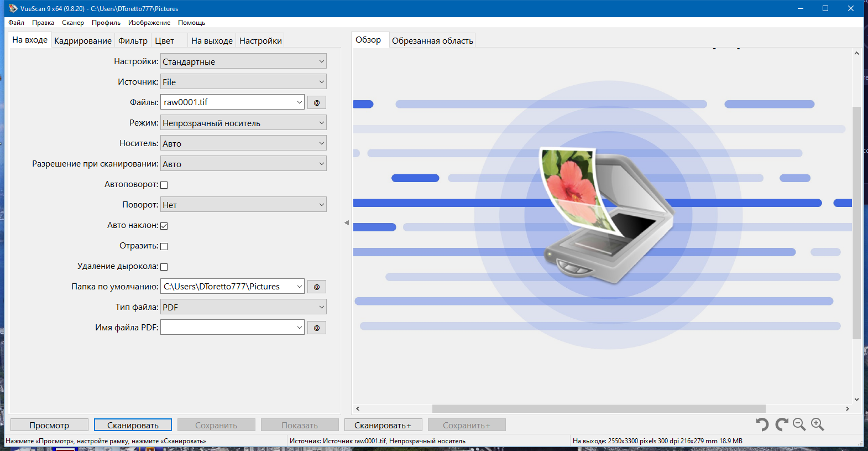The height and width of the screenshot is (451, 868).
Task: Switch to the Кадрирование tab
Action: click(83, 41)
